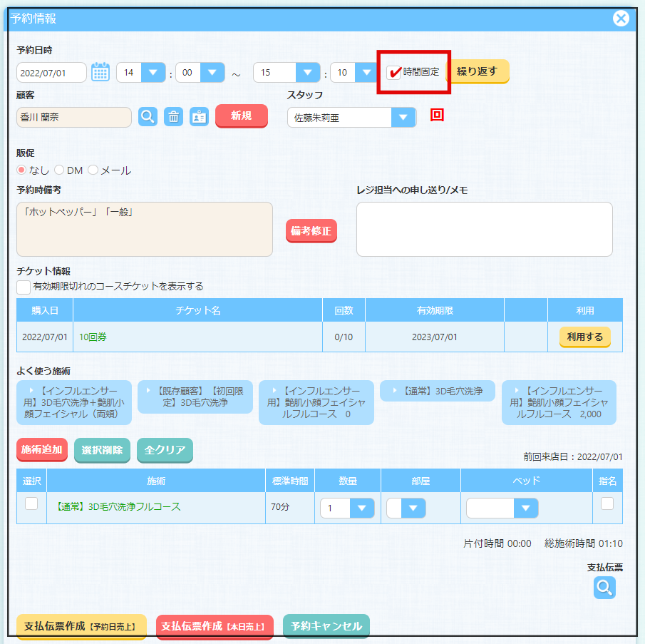Open the reservation date calendar picker
This screenshot has height=644, width=645.
pyautogui.click(x=100, y=72)
